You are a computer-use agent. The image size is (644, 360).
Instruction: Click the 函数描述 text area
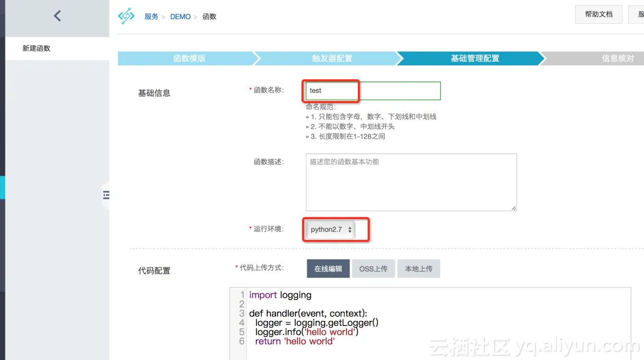click(411, 182)
